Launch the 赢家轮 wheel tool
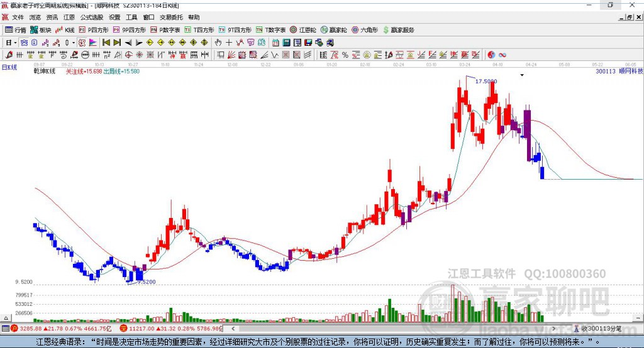 [333, 30]
